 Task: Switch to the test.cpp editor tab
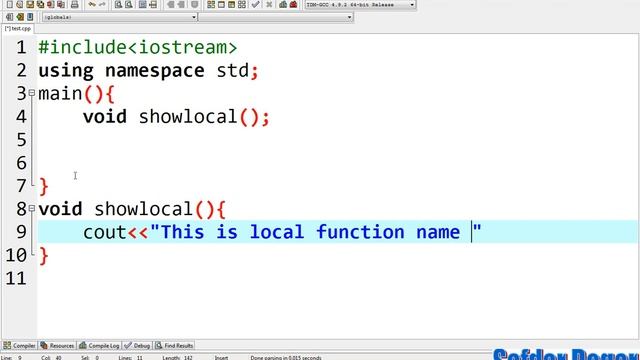click(18, 29)
